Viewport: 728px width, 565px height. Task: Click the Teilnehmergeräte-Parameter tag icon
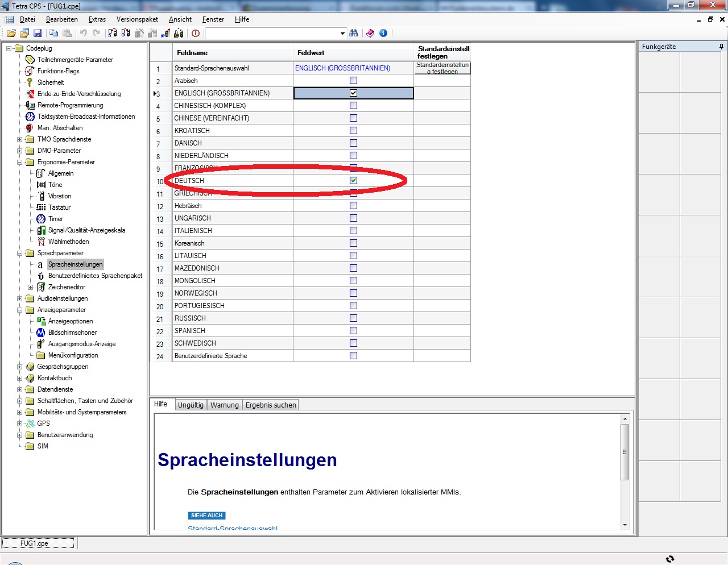30,60
